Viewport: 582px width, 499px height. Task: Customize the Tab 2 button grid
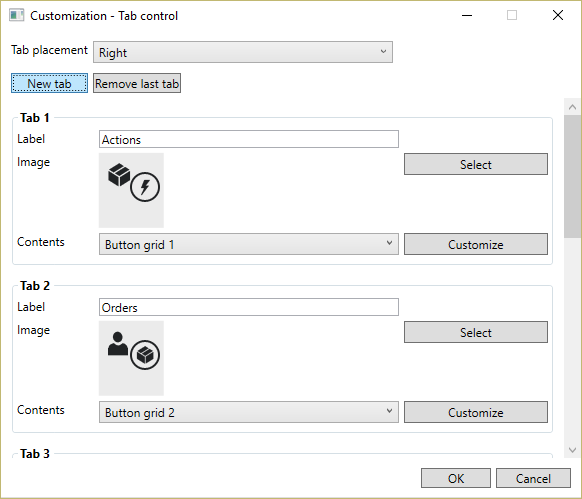476,412
